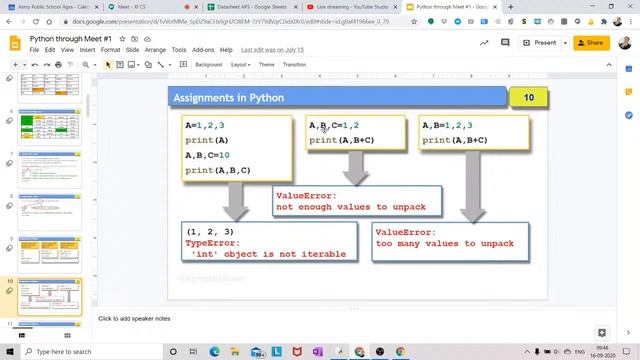Bookmark this page with star in address bar
The height and width of the screenshot is (360, 640).
tap(414, 21)
